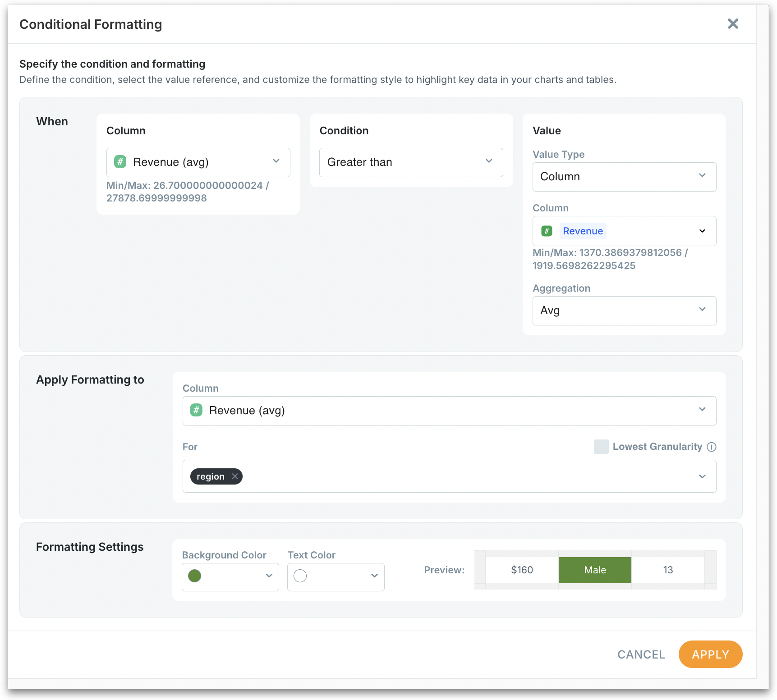The height and width of the screenshot is (700, 777).
Task: Open the Greater than condition dropdown
Action: click(x=489, y=162)
